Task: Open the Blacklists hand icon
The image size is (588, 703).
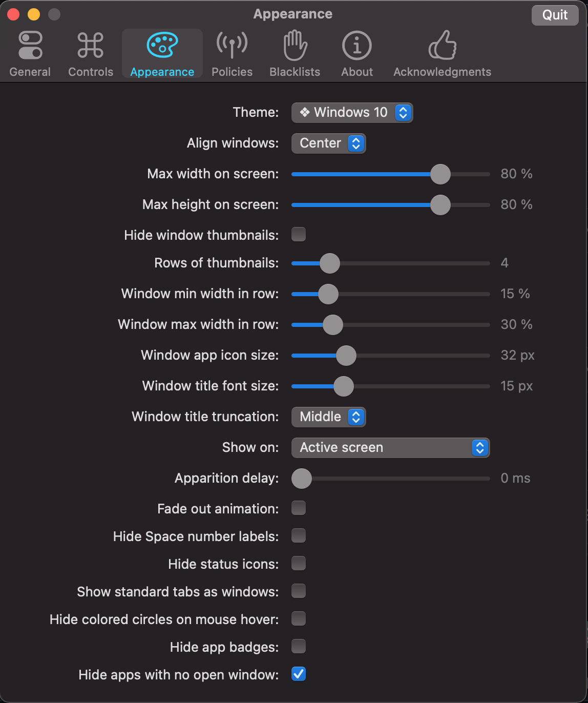Action: [x=295, y=46]
